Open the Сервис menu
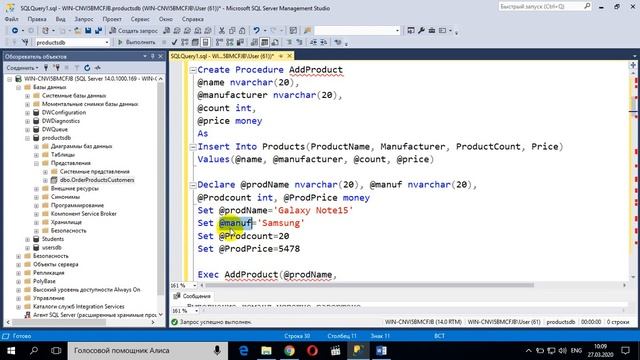 (140, 19)
